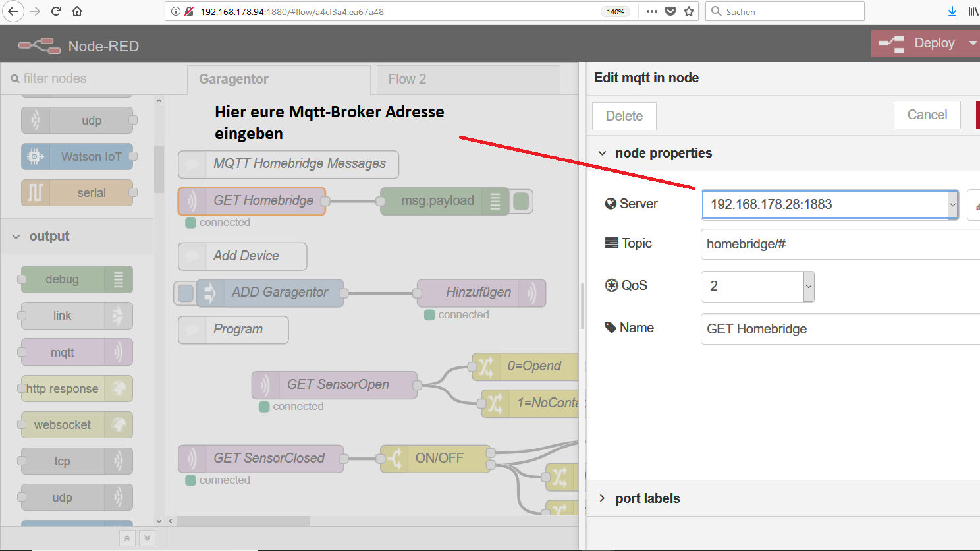Open the browser downloads arrow icon
Screen dimensions: 980x551
(952, 11)
